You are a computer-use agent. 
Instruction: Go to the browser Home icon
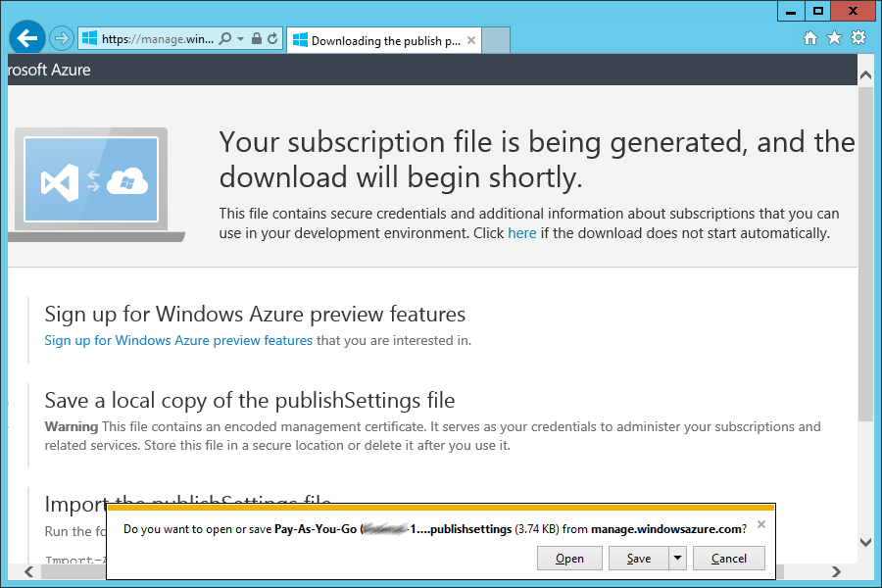click(x=810, y=37)
